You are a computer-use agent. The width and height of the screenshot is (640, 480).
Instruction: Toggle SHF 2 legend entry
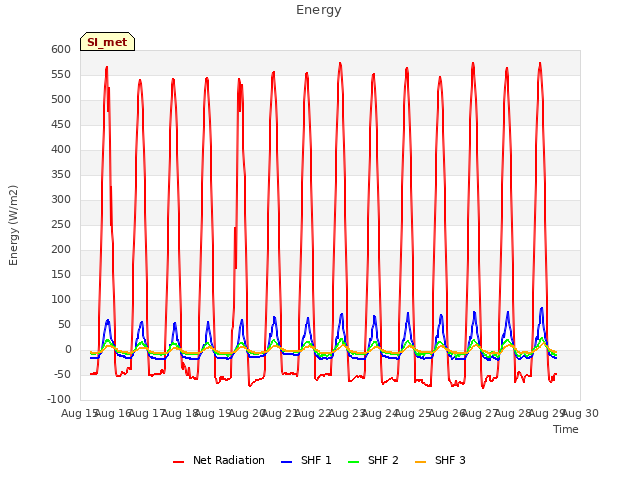pos(373,460)
